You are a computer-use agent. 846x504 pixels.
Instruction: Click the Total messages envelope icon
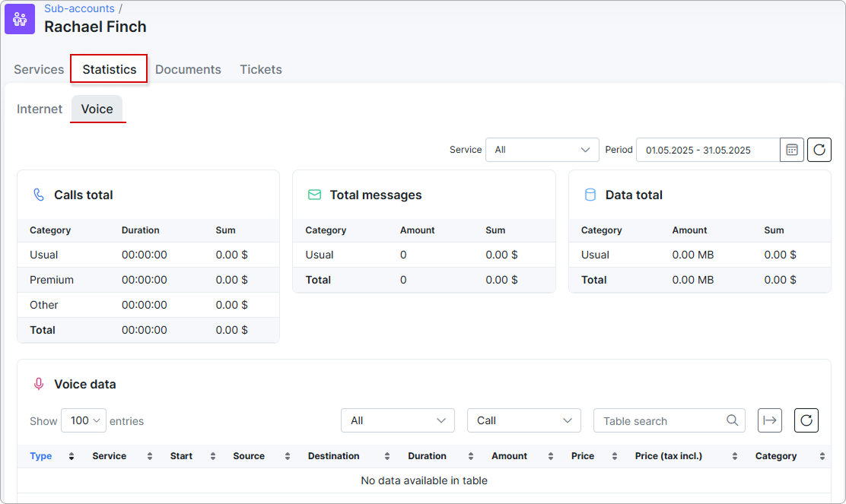pos(314,195)
